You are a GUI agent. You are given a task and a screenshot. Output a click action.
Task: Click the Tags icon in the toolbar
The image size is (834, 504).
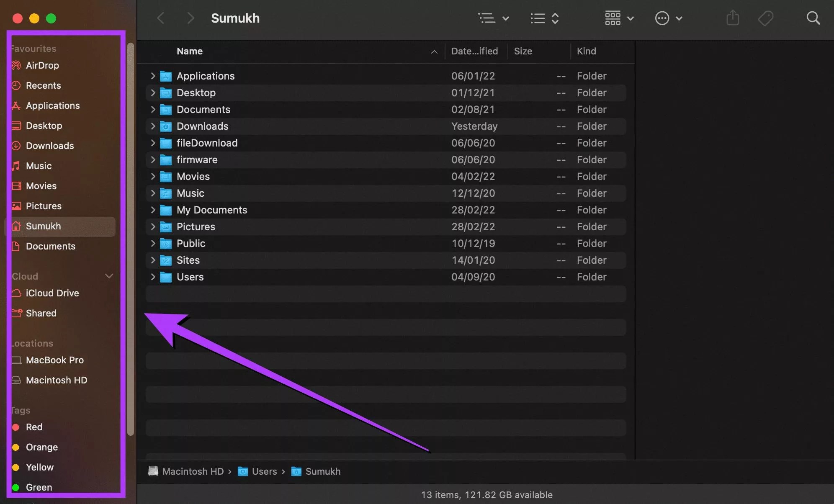tap(766, 18)
